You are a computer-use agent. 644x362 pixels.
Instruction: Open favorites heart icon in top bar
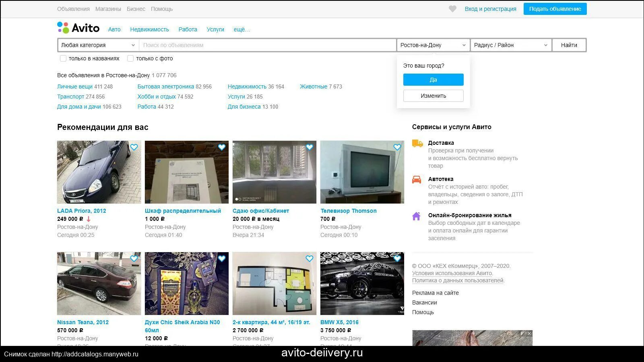pyautogui.click(x=452, y=9)
